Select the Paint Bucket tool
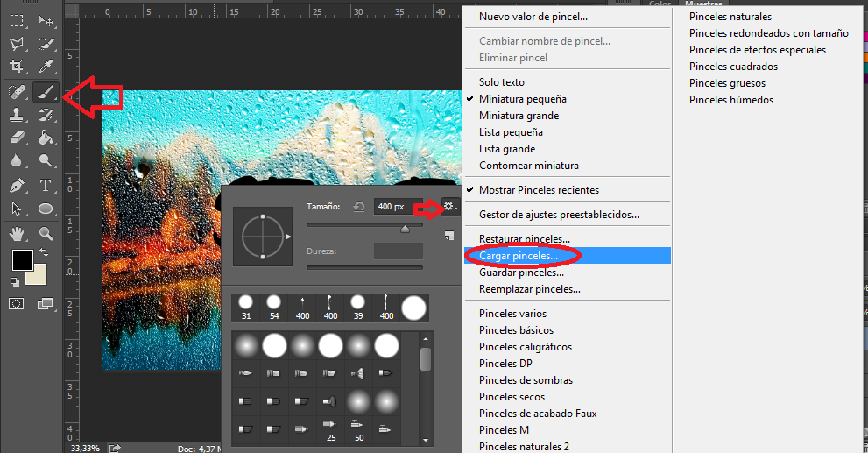Image resolution: width=868 pixels, height=453 pixels. [x=46, y=137]
